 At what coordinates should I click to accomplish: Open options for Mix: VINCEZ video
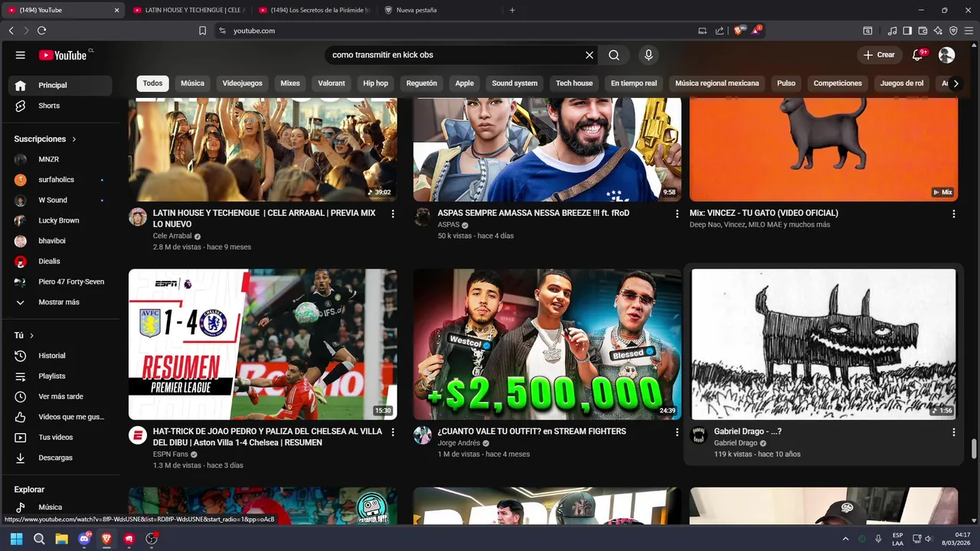pos(953,214)
